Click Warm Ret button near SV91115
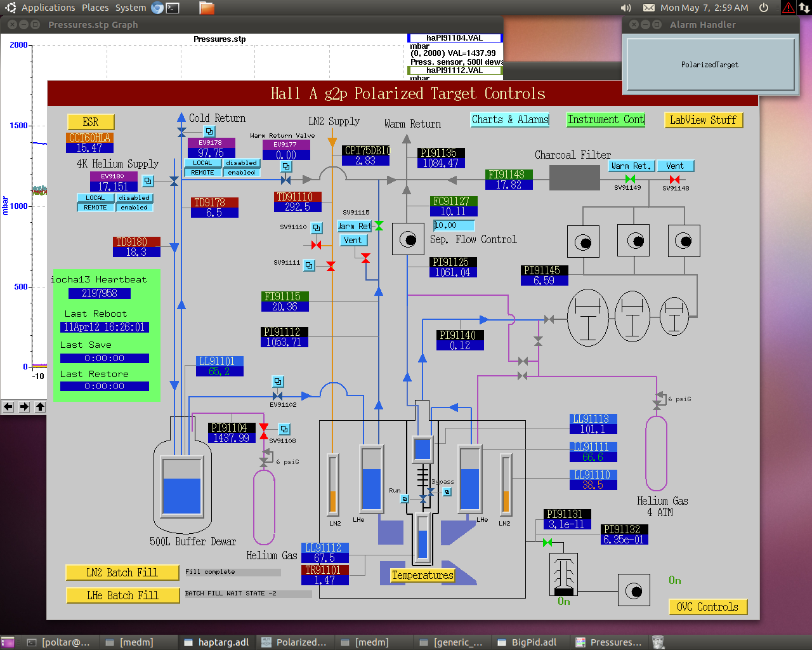Viewport: 812px width, 650px height. click(355, 226)
